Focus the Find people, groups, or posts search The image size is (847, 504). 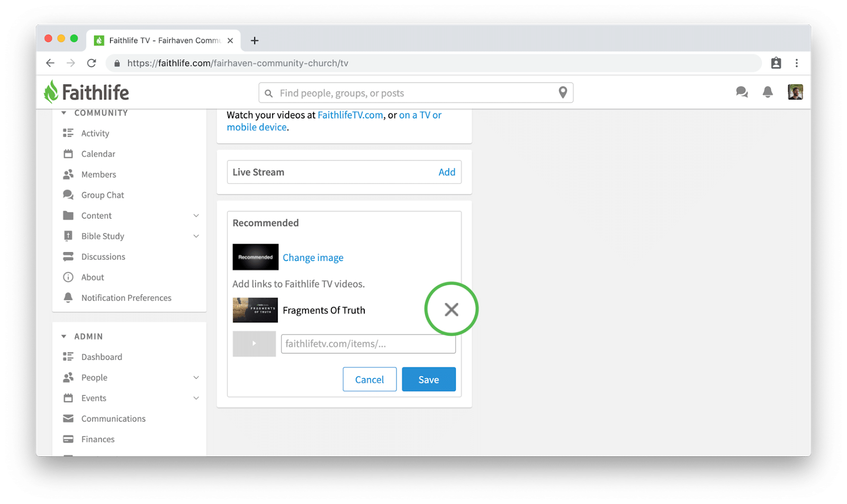(x=416, y=93)
